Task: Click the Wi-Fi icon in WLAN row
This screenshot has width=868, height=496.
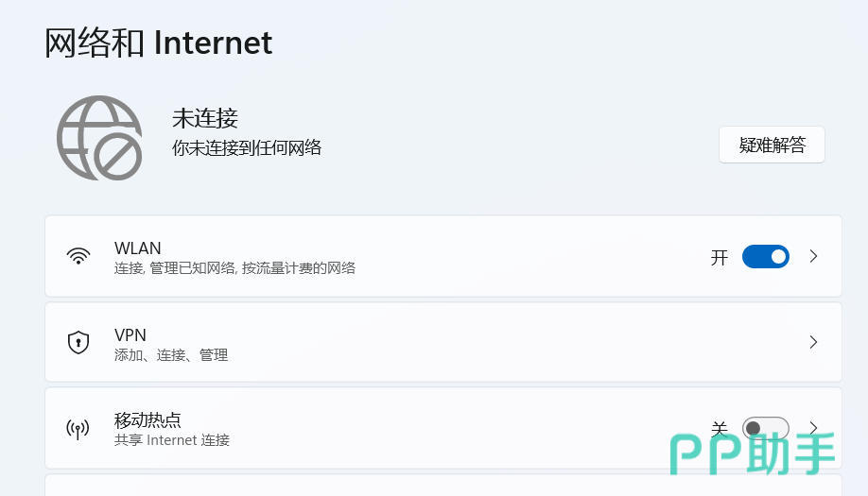Action: (78, 256)
